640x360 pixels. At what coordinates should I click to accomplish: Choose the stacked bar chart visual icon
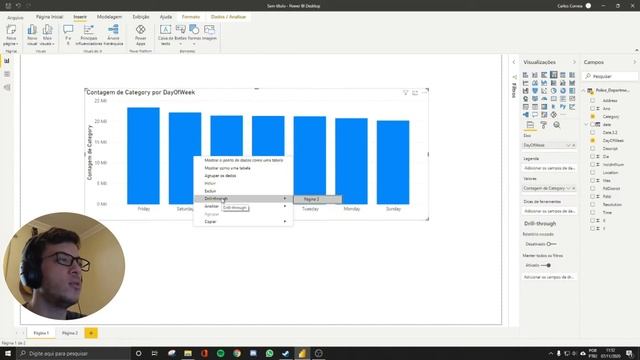[x=526, y=75]
